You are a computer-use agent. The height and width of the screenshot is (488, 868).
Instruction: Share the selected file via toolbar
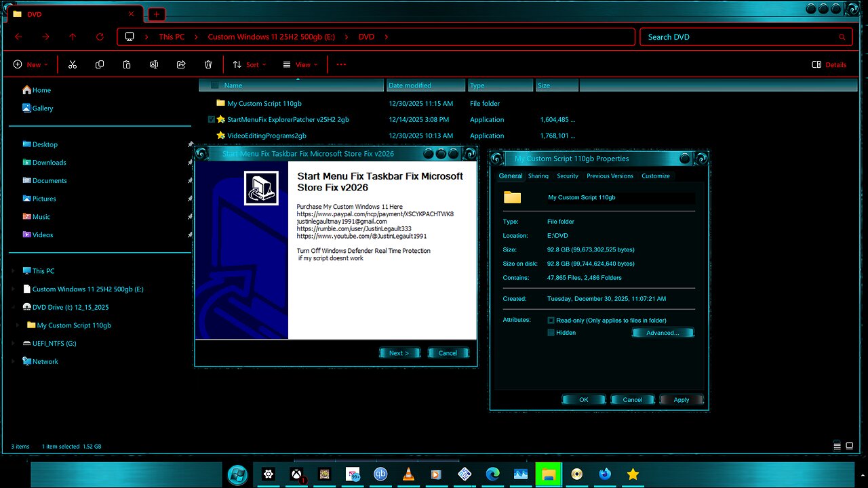pos(181,64)
